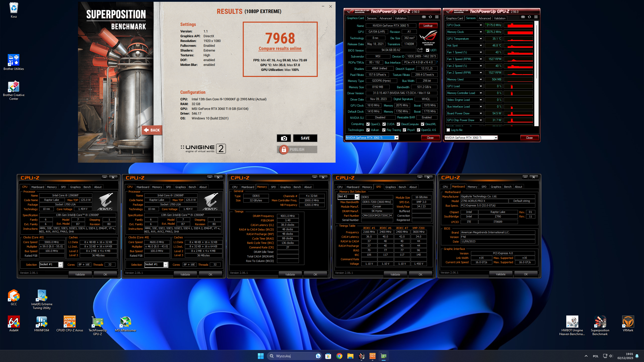Open Intel Extreme Tuning Utility shortcut
This screenshot has width=644, height=362.
click(x=42, y=299)
